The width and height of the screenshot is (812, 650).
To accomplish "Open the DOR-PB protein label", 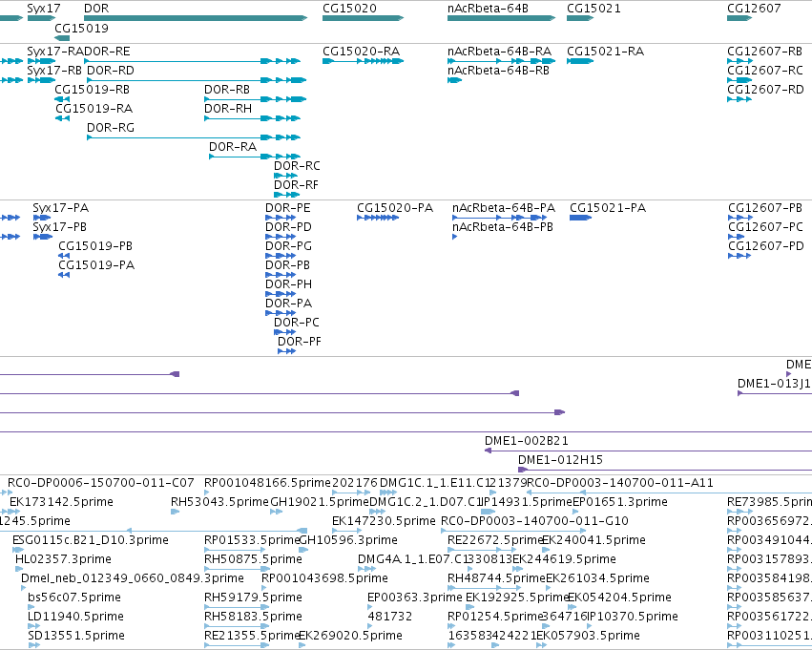I will coord(287,265).
